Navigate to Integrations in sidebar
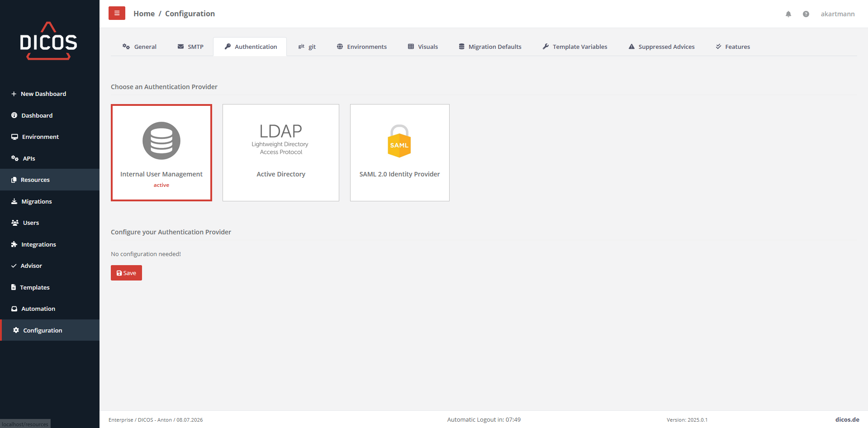 tap(38, 244)
